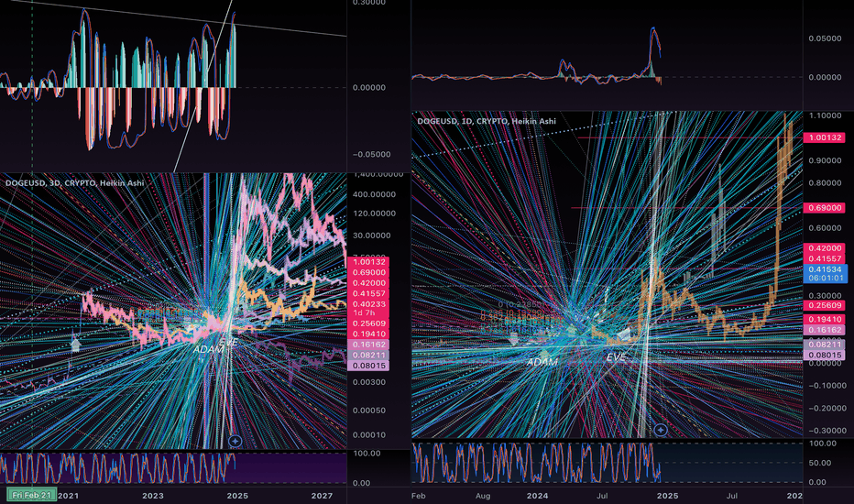Click the 0.42000 price tag on 1D chart
The width and height of the screenshot is (854, 504).
(x=825, y=248)
